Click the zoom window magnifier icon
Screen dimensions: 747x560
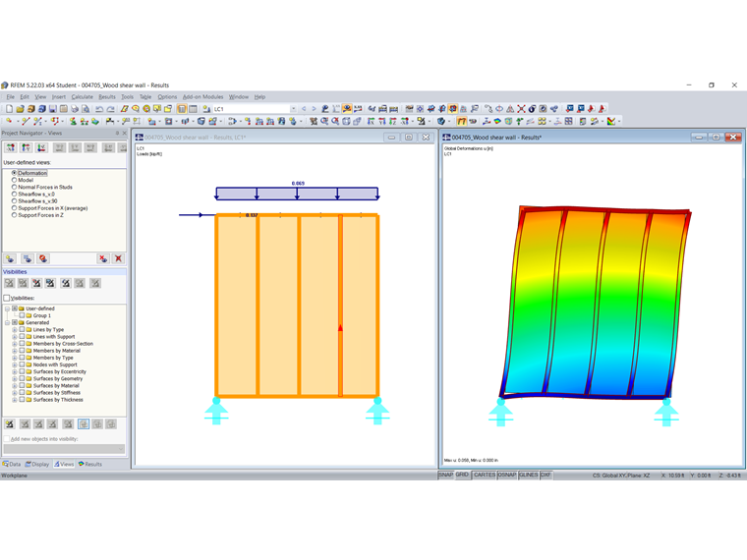tap(324, 122)
